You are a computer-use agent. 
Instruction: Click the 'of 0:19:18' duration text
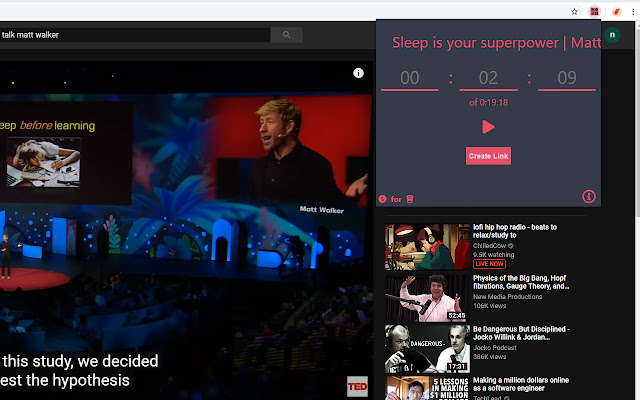click(488, 102)
